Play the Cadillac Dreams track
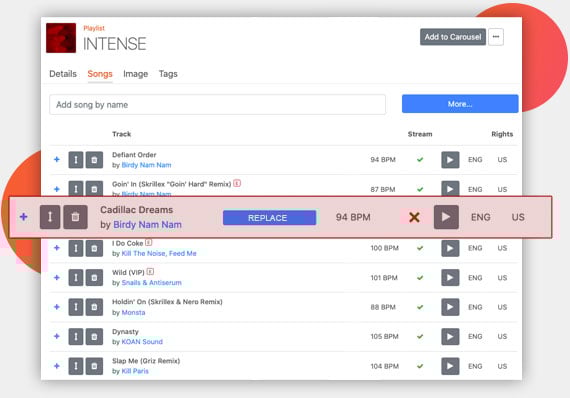 click(x=446, y=217)
